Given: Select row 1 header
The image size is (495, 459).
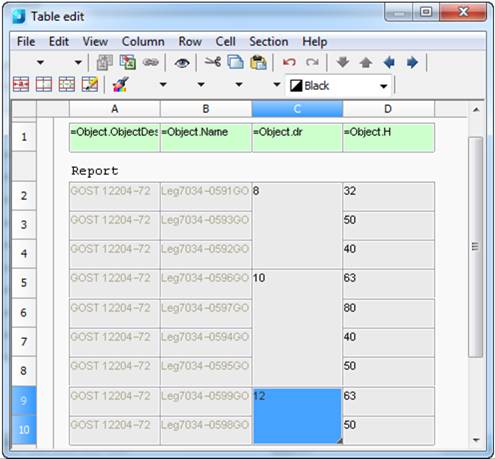Looking at the screenshot, I should tap(24, 137).
